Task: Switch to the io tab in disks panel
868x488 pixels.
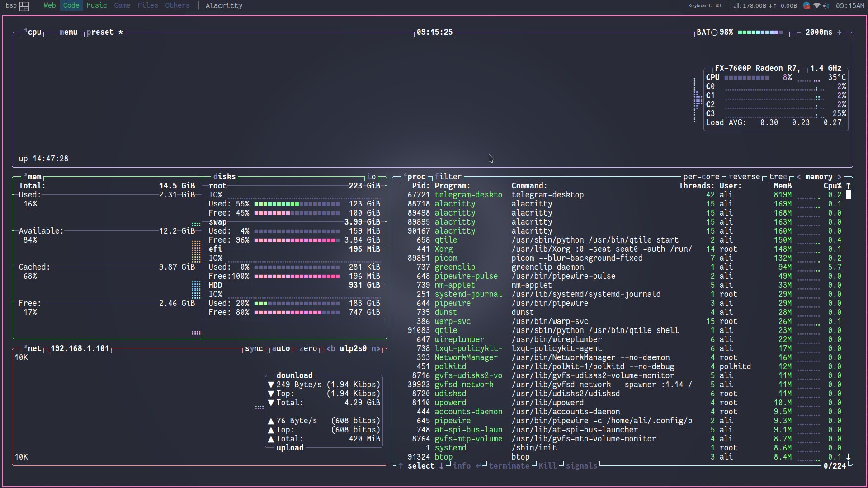Action: pyautogui.click(x=372, y=177)
